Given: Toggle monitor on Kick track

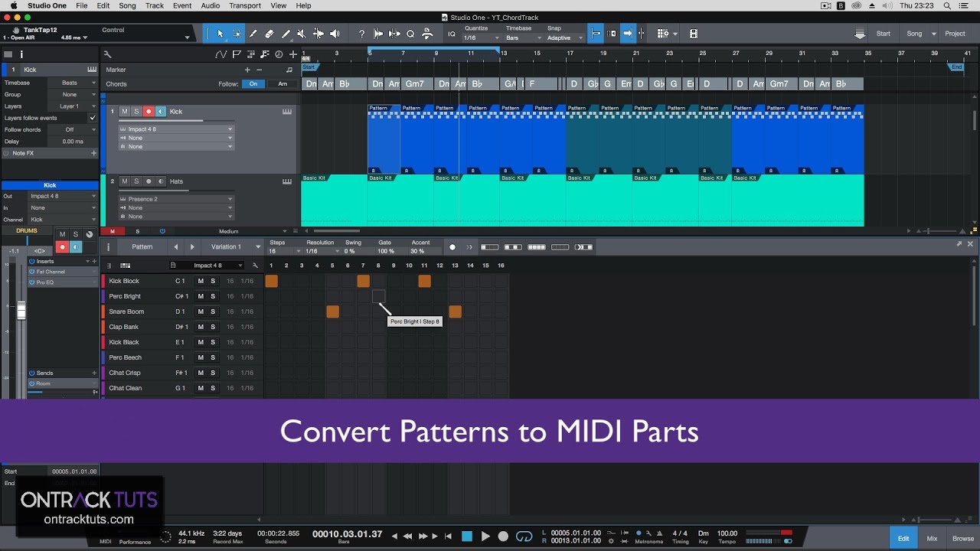Looking at the screenshot, I should 161,112.
